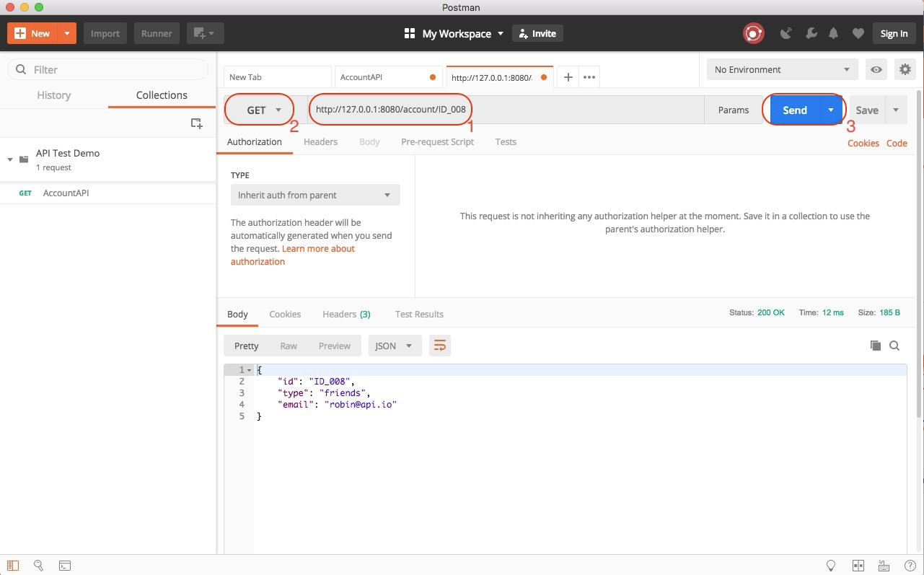This screenshot has width=924, height=575.
Task: Follow the Learn more about authorization link
Action: point(318,249)
